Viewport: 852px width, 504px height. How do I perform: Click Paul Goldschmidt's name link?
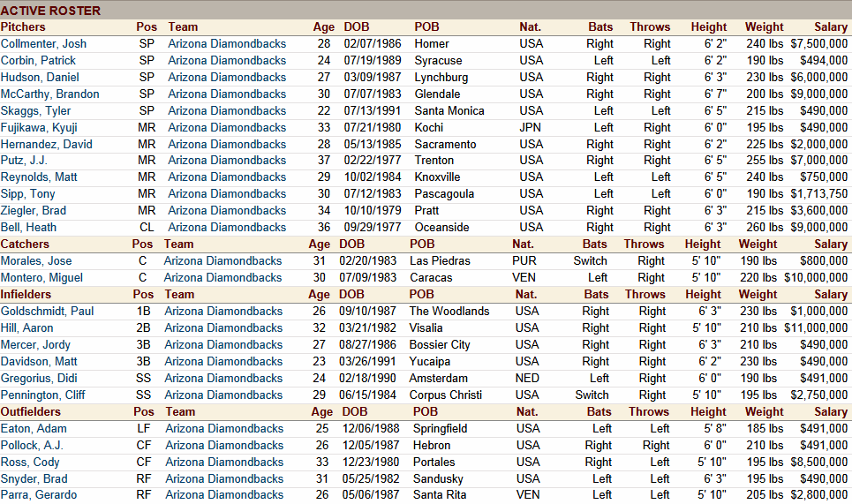46,311
